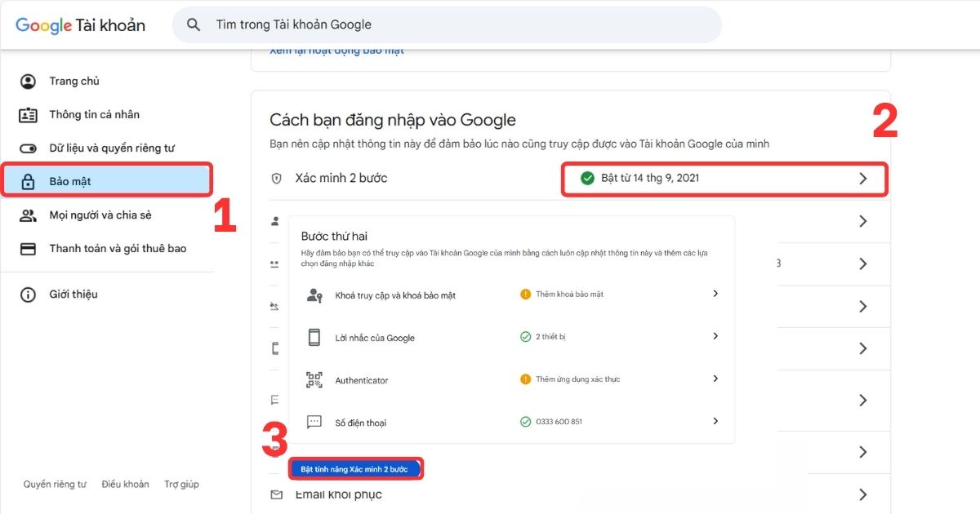Click inside the Tìm trong Tài khoản Google search field
The image size is (980, 514).
coord(445,24)
